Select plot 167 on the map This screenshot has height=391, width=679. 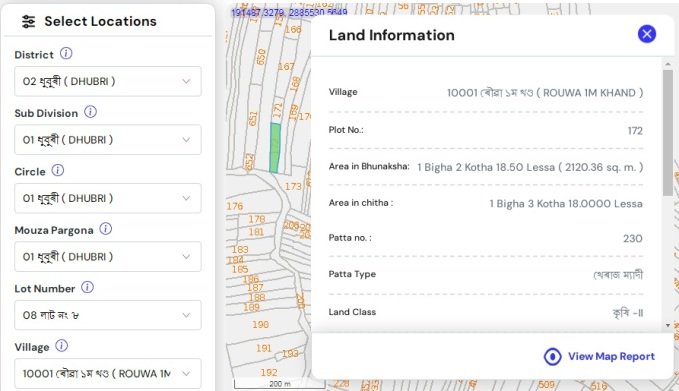(286, 67)
